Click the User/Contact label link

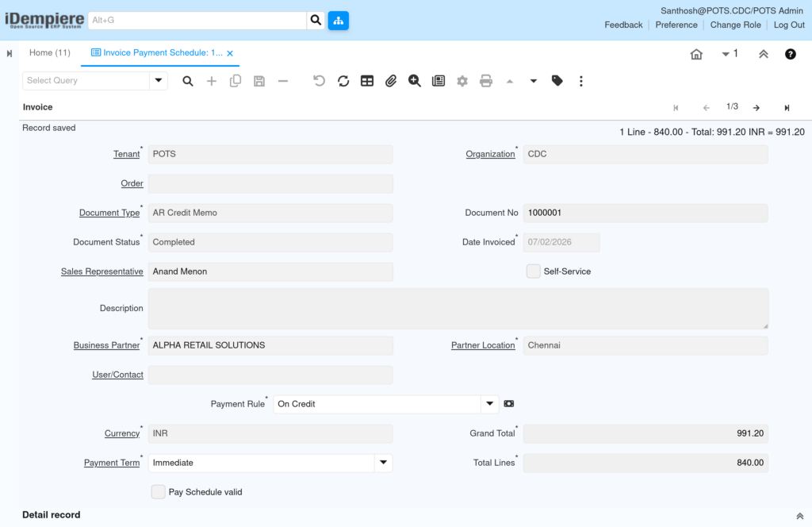(117, 375)
